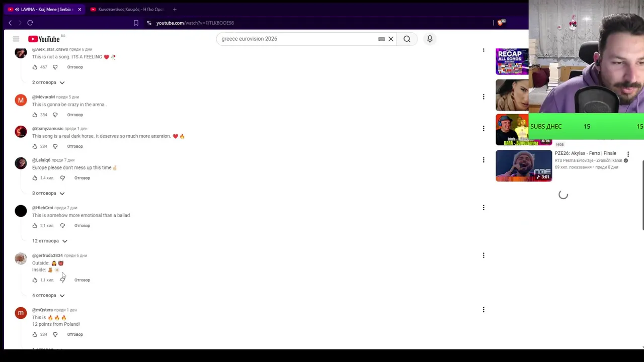Expand the 12 отговора replies
The height and width of the screenshot is (362, 644).
[x=50, y=241]
